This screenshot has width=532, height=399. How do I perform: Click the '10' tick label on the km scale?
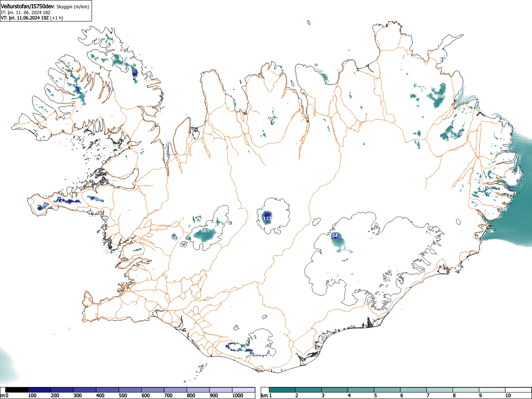(508, 396)
